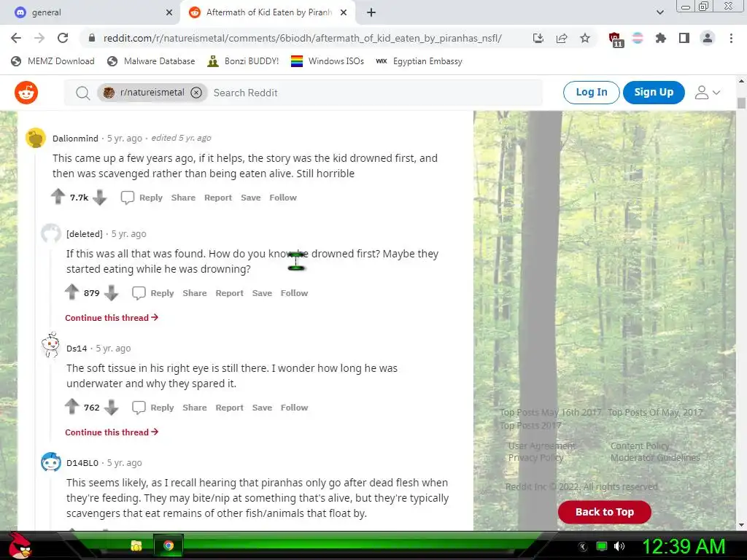Open the Malware Database bookmark
The height and width of the screenshot is (560, 747).
pyautogui.click(x=152, y=61)
